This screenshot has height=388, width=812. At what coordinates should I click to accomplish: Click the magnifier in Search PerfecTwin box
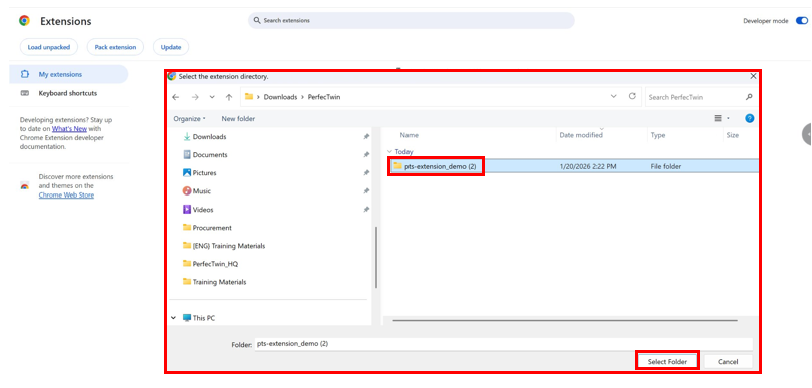point(748,97)
